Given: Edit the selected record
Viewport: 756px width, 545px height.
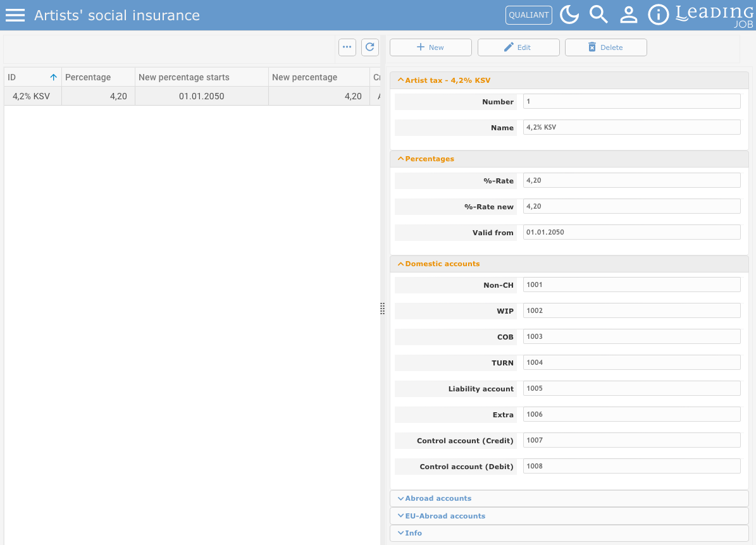Looking at the screenshot, I should click(518, 47).
